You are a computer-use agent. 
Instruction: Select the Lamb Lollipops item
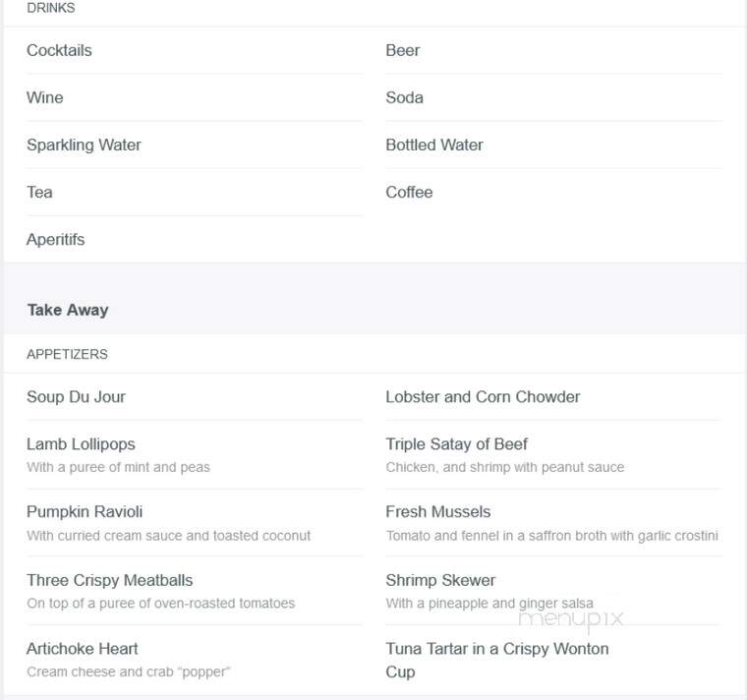pyautogui.click(x=81, y=444)
